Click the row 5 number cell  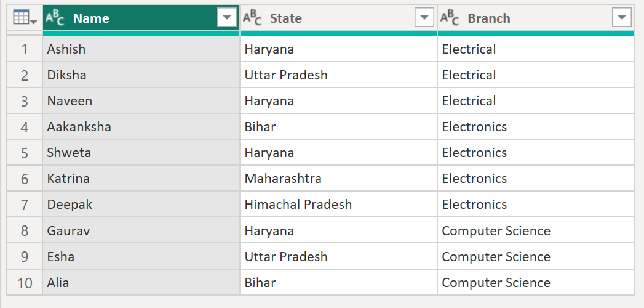coord(25,153)
